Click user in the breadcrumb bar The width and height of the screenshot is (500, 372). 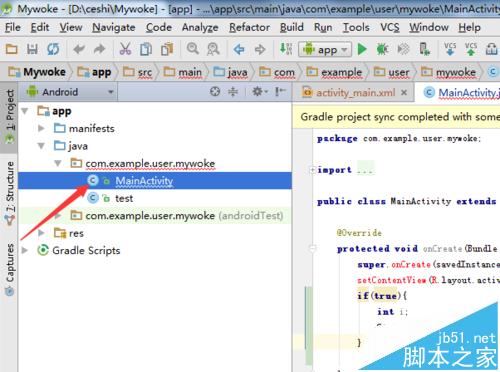[x=391, y=72]
